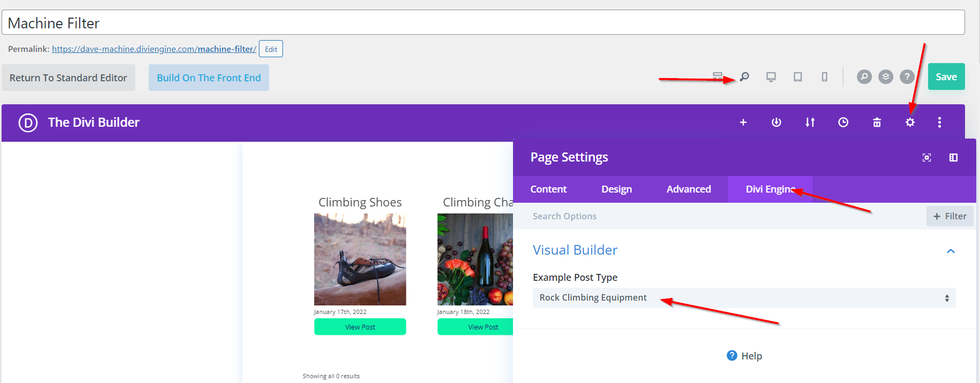The height and width of the screenshot is (383, 980).
Task: Collapse the Visual Builder section
Action: point(951,251)
